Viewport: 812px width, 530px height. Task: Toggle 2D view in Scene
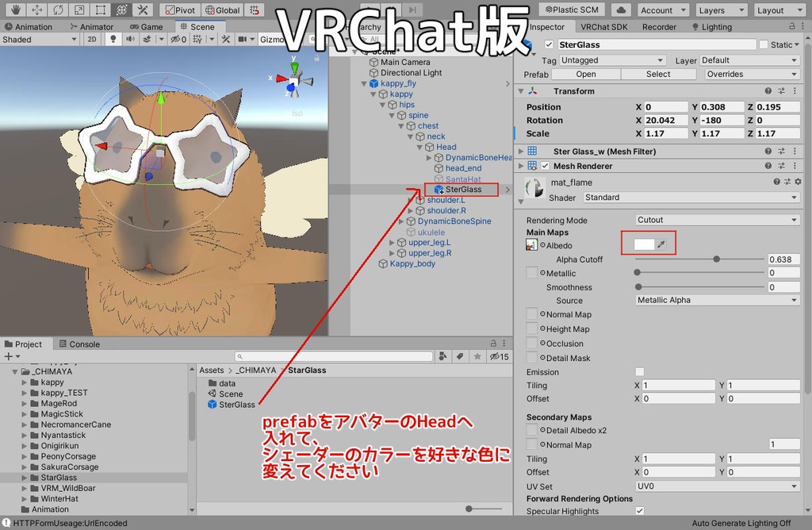tap(92, 40)
